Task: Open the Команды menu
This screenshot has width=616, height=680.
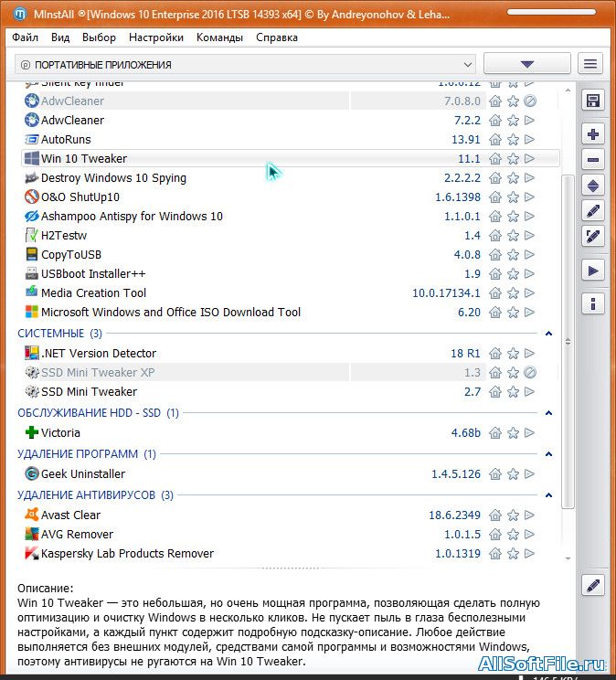Action: (219, 37)
